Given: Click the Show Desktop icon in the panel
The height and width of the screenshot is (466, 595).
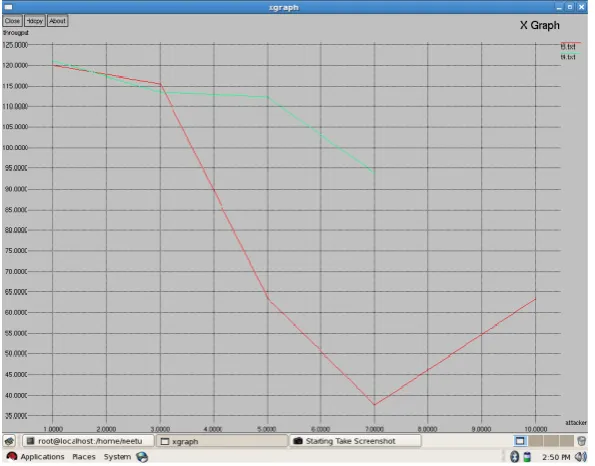Looking at the screenshot, I should point(9,441).
